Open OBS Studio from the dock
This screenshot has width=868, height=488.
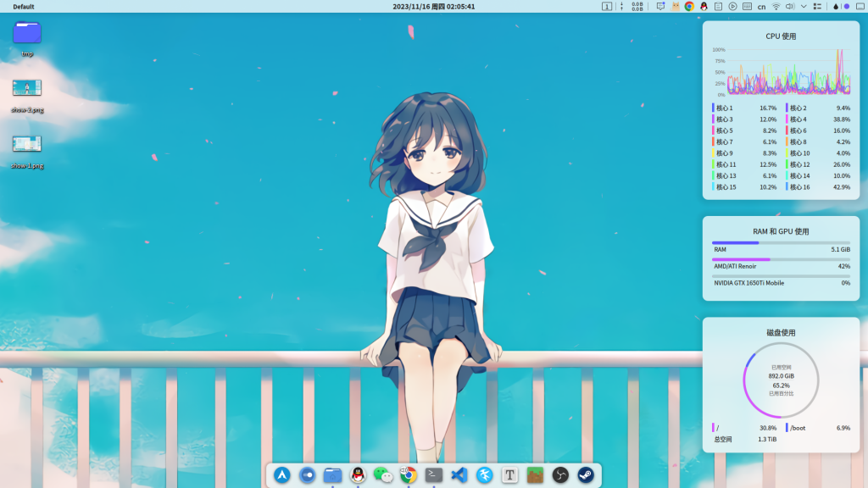click(x=560, y=474)
